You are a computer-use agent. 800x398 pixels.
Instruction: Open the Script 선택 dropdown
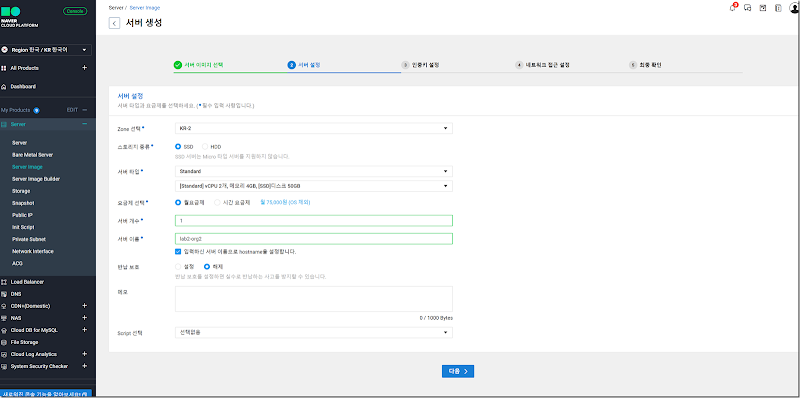(x=313, y=333)
